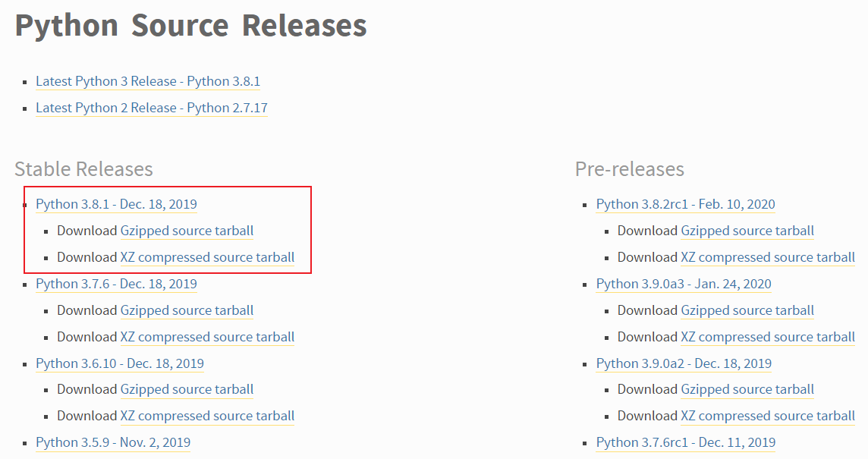Open Python 3.9.0a2 - Dec. 18, 2019 pre-release
The image size is (868, 459).
[684, 363]
